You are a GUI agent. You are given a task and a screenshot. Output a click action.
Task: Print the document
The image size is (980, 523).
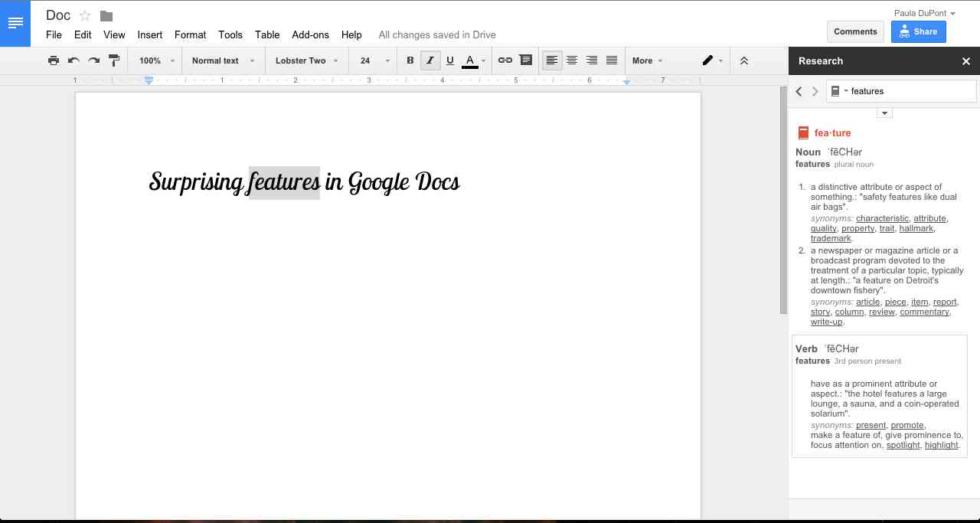pos(53,60)
